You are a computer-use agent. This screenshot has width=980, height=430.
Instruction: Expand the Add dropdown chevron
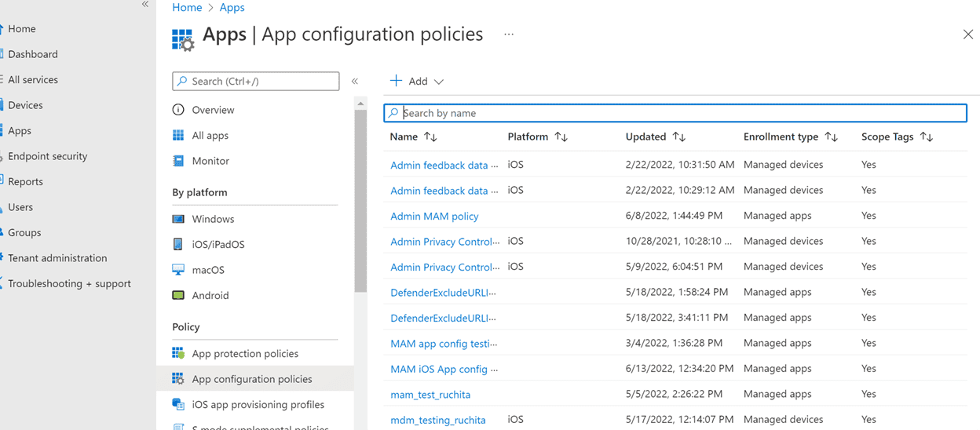(x=439, y=82)
